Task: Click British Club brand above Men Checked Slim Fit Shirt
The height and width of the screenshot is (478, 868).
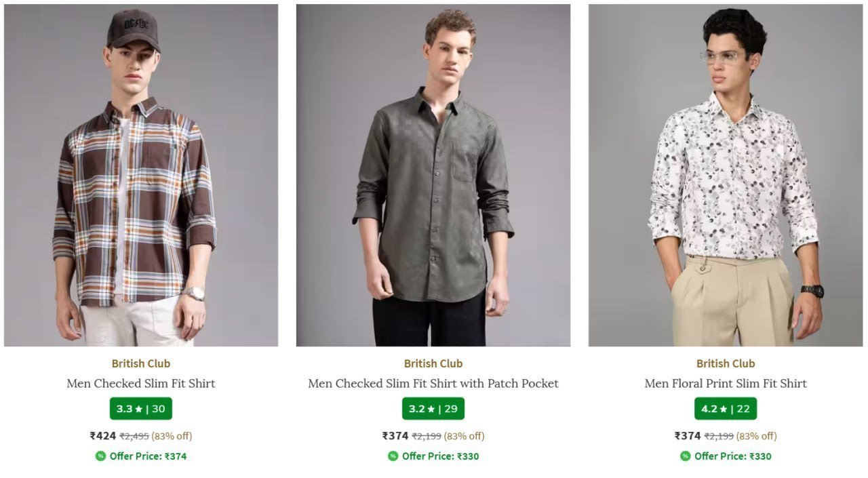Action: [141, 363]
